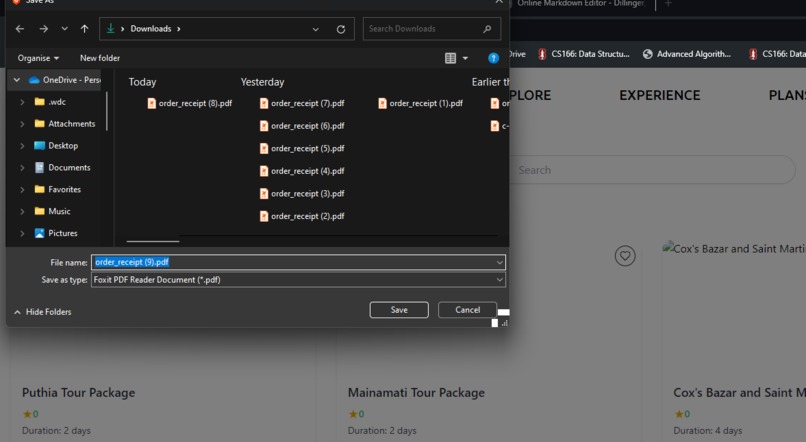This screenshot has height=442, width=806.
Task: Collapse the OneDrive - Personal tree node
Action: pyautogui.click(x=17, y=80)
